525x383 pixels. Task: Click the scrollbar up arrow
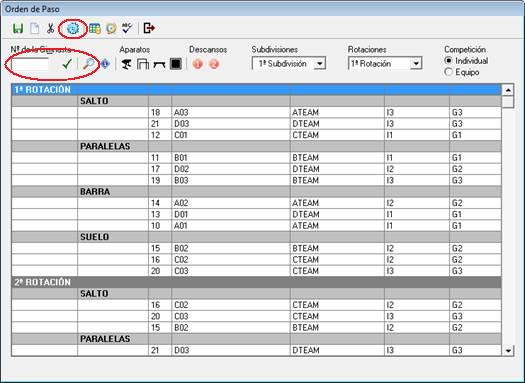(x=508, y=90)
